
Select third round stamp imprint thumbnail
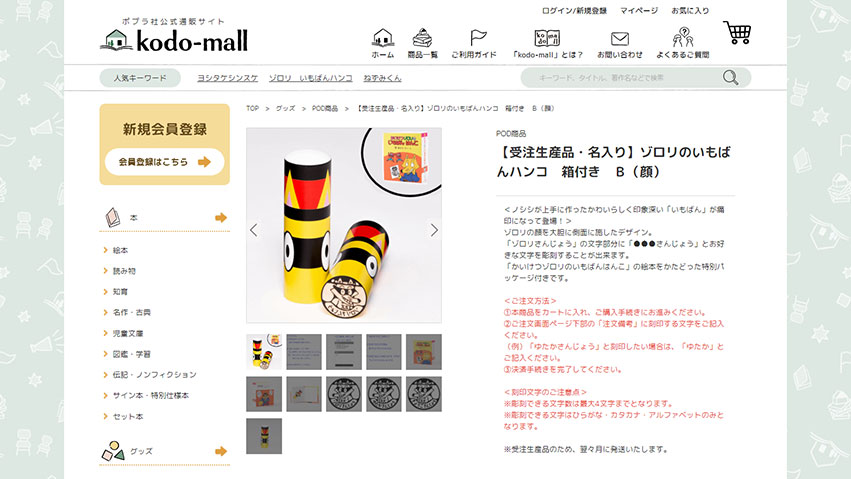point(424,394)
